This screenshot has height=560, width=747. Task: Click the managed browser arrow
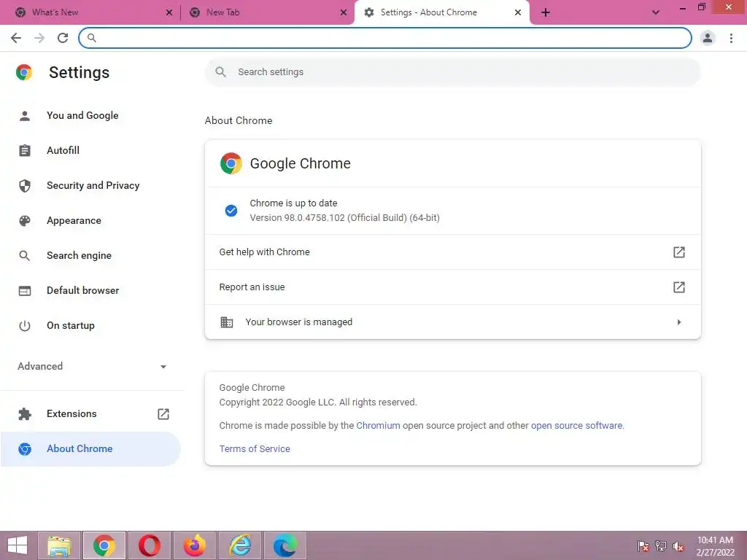679,322
